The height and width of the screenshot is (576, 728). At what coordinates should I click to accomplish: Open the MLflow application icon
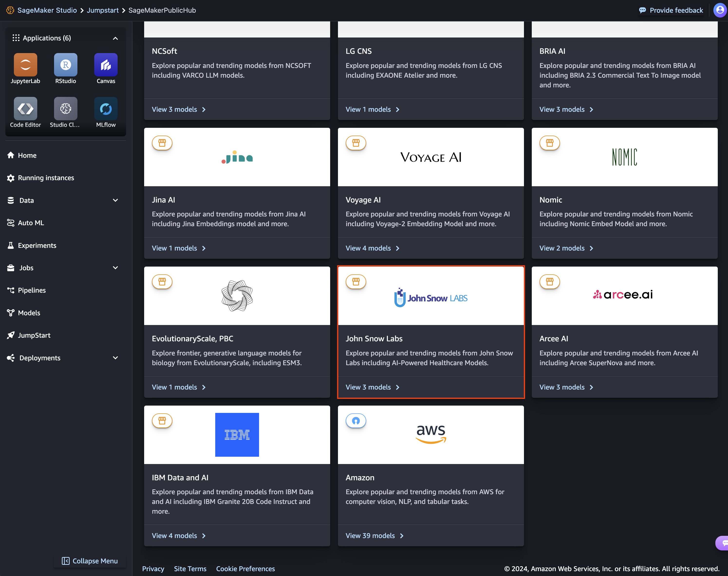pyautogui.click(x=105, y=108)
